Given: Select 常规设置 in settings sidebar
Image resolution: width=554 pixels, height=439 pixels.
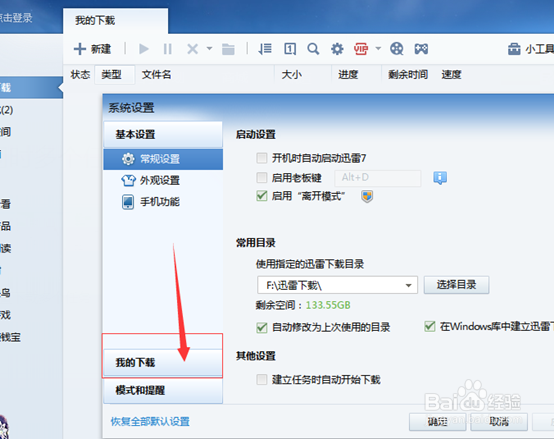Looking at the screenshot, I should coord(163,159).
